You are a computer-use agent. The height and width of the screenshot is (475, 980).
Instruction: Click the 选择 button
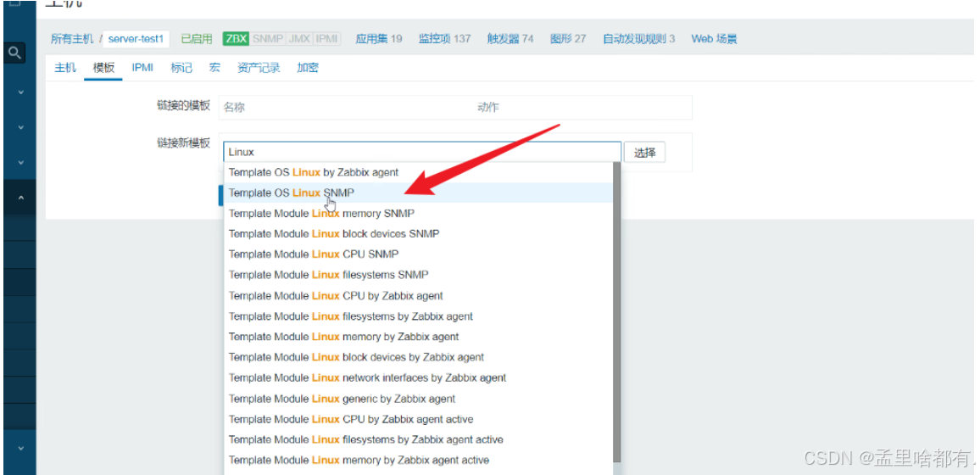(644, 152)
